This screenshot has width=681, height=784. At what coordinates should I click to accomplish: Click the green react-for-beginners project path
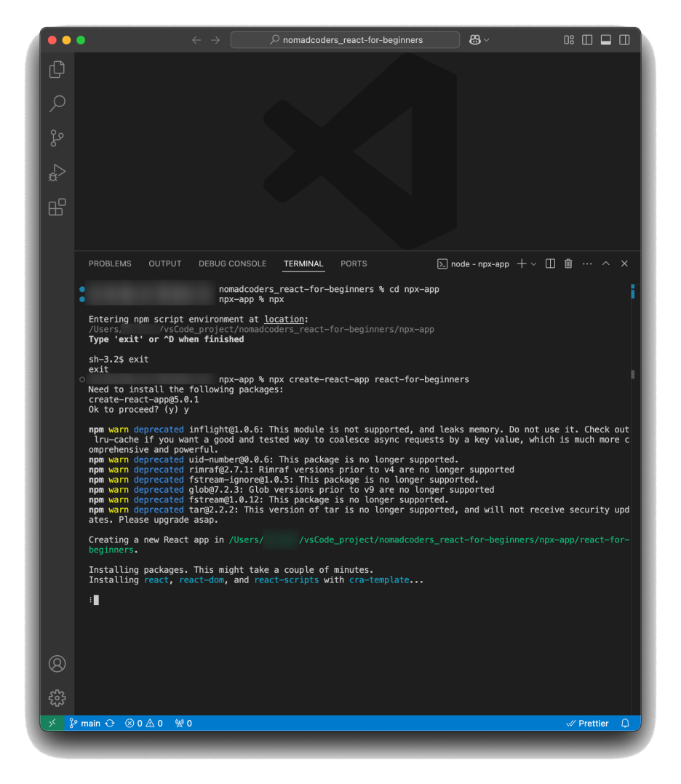point(359,545)
